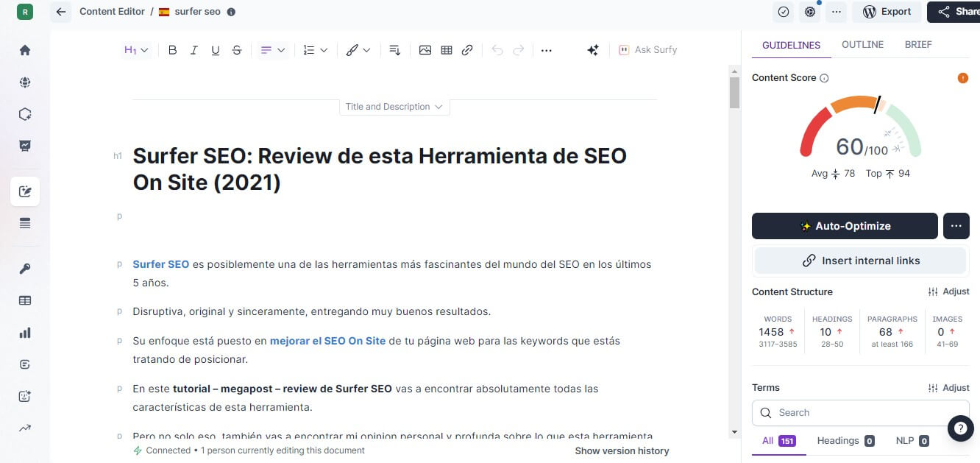Open the Home icon in the left sidebar

pyautogui.click(x=25, y=50)
